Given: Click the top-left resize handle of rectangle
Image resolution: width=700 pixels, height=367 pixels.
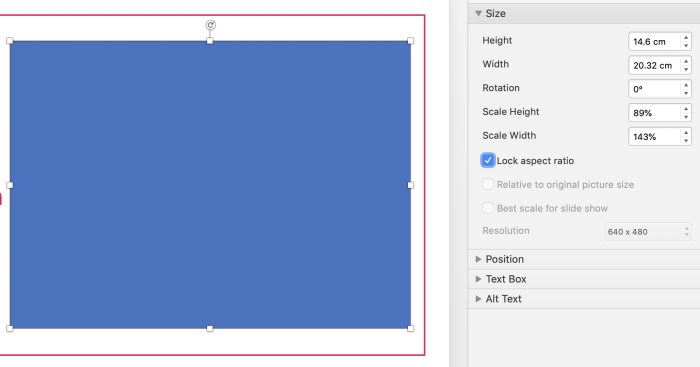Looking at the screenshot, I should point(10,41).
